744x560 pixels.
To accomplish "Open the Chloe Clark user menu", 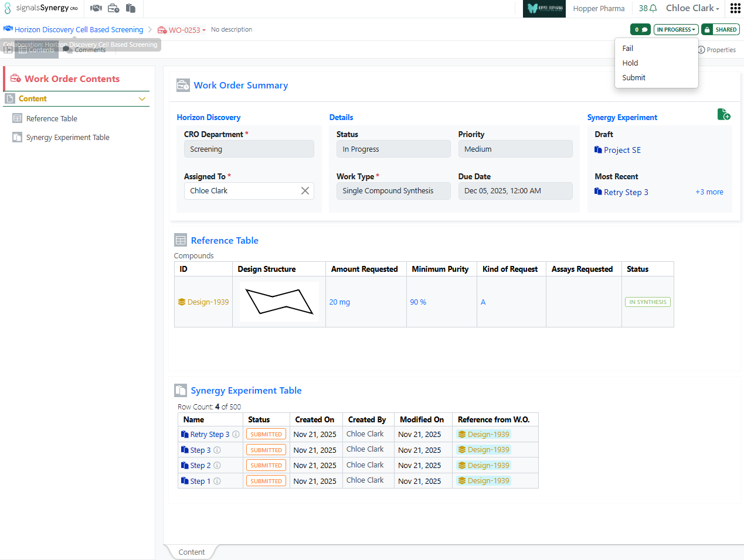I will pos(692,8).
